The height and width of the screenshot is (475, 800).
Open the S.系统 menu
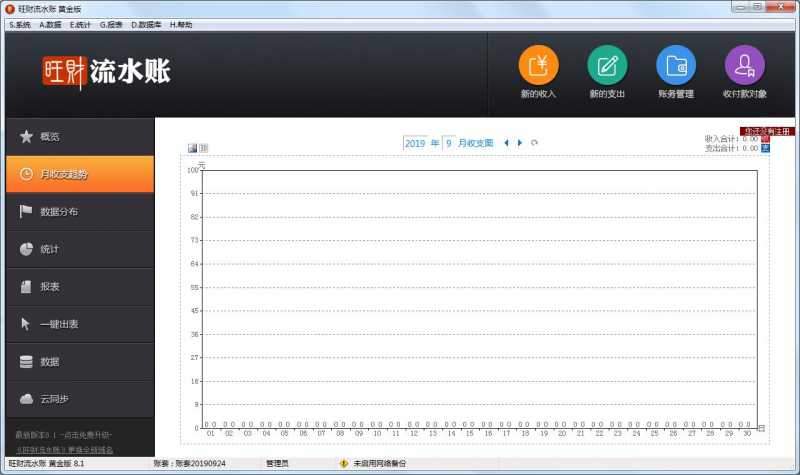pos(19,24)
